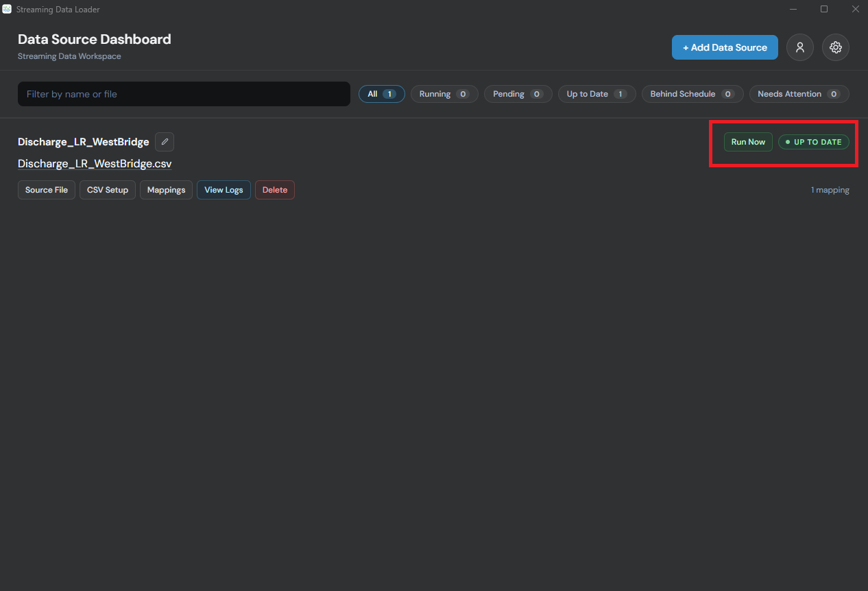
Task: Click the Streaming Data Loader app icon
Action: tap(7, 9)
